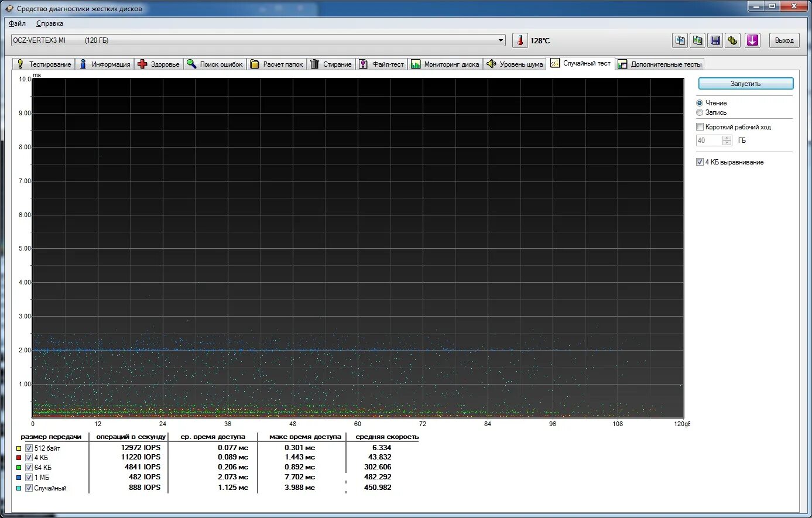
Task: Select the Чтение radio button
Action: (700, 103)
